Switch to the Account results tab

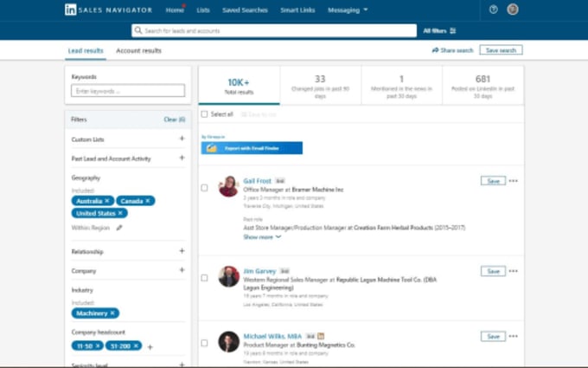(138, 51)
